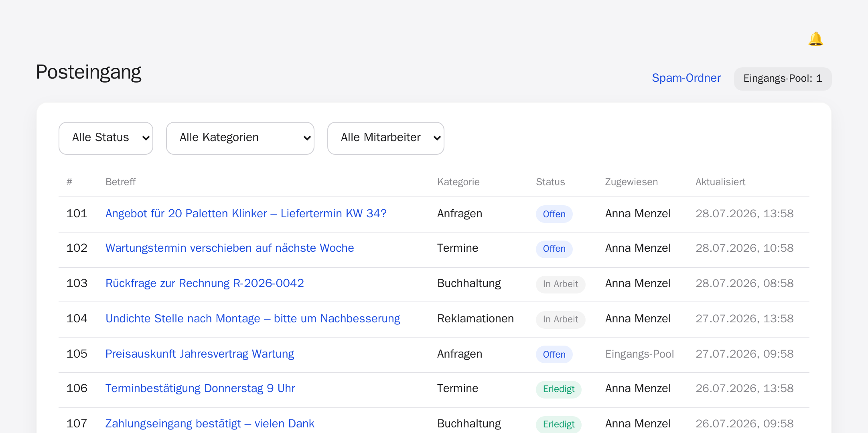Click timestamp 28.07.2026, 10:58
Viewport: 868px width, 433px height.
coord(744,248)
